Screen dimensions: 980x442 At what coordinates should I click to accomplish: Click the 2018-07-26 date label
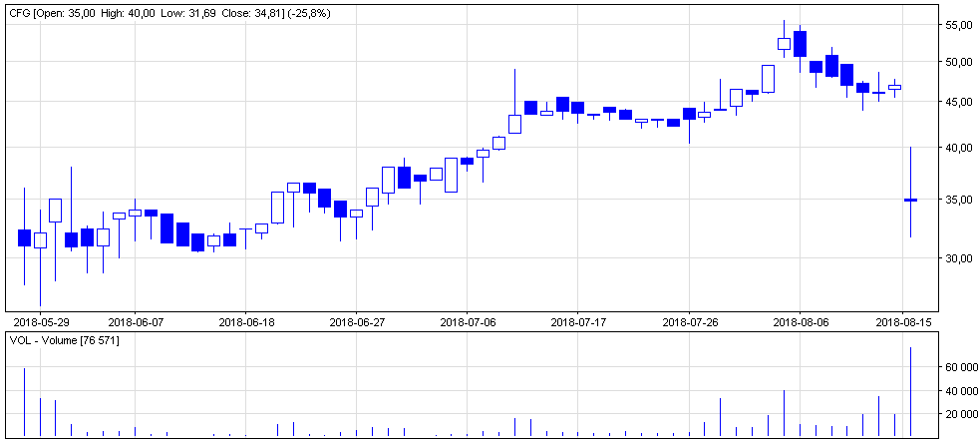point(688,322)
